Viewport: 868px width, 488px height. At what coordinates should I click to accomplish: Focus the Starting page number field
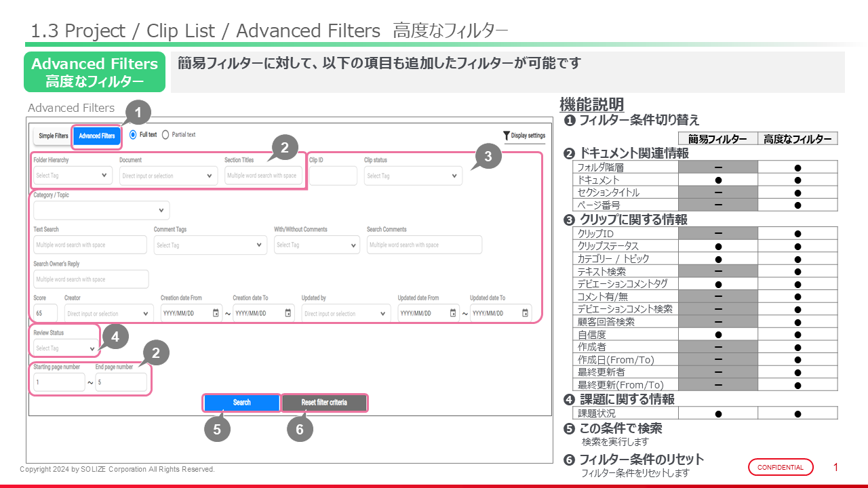[x=58, y=382]
